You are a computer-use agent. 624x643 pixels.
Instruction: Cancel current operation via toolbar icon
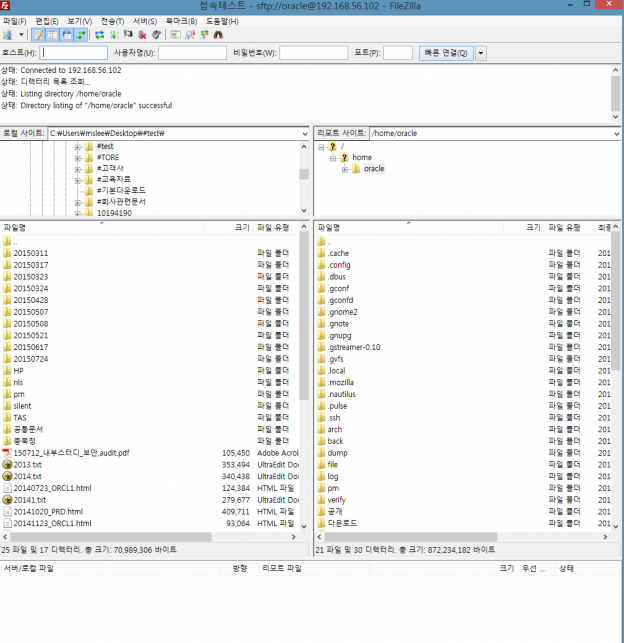point(127,35)
